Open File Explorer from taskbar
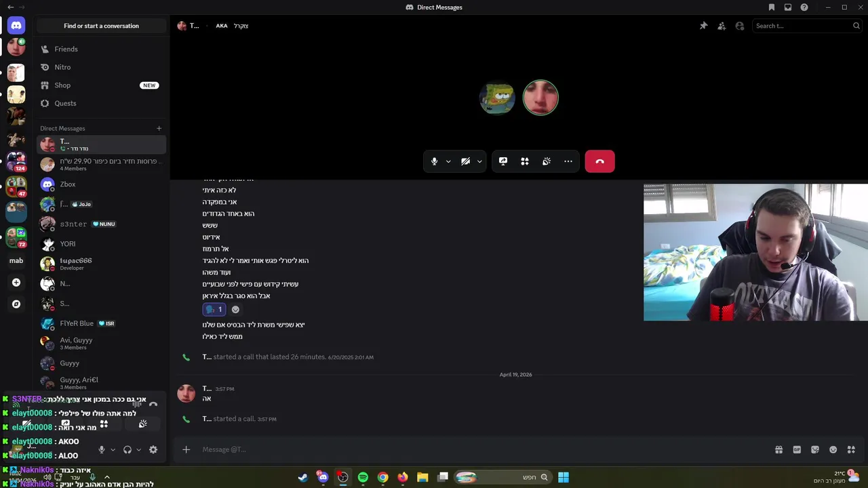The height and width of the screenshot is (488, 868). 422,477
